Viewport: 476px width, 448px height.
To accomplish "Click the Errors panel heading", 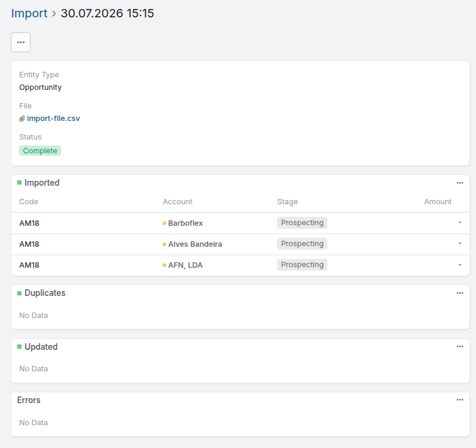I will click(x=29, y=400).
